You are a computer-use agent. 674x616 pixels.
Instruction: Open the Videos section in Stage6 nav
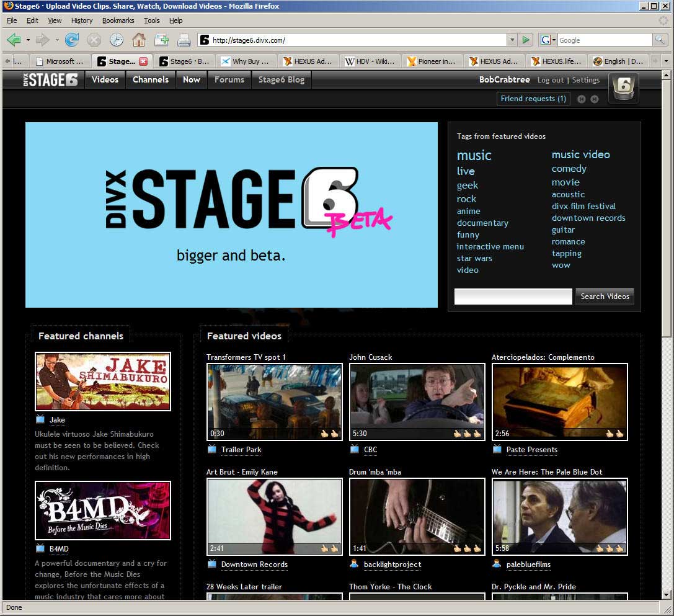[105, 79]
